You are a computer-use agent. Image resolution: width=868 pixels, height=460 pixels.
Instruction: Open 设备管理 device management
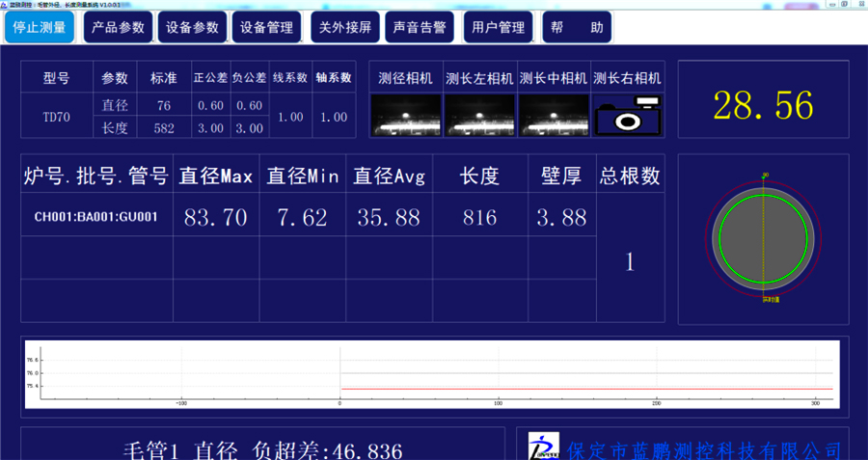pyautogui.click(x=267, y=27)
